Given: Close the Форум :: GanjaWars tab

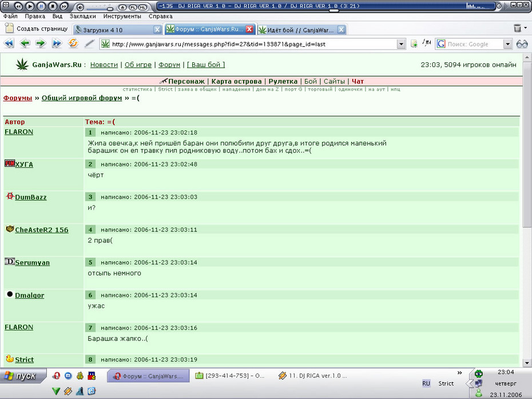Looking at the screenshot, I should pyautogui.click(x=249, y=29).
